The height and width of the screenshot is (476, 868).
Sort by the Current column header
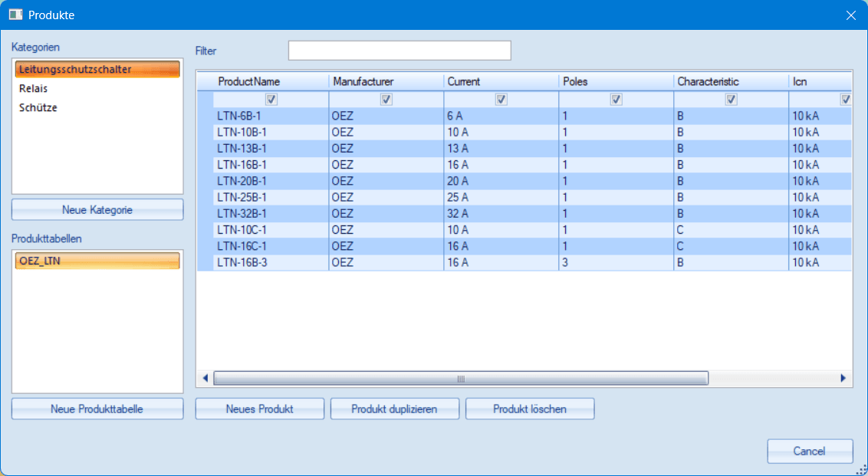501,82
